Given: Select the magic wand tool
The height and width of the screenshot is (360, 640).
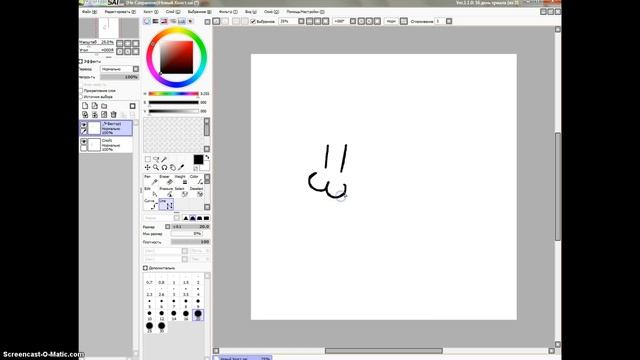Looking at the screenshot, I should click(164, 159).
